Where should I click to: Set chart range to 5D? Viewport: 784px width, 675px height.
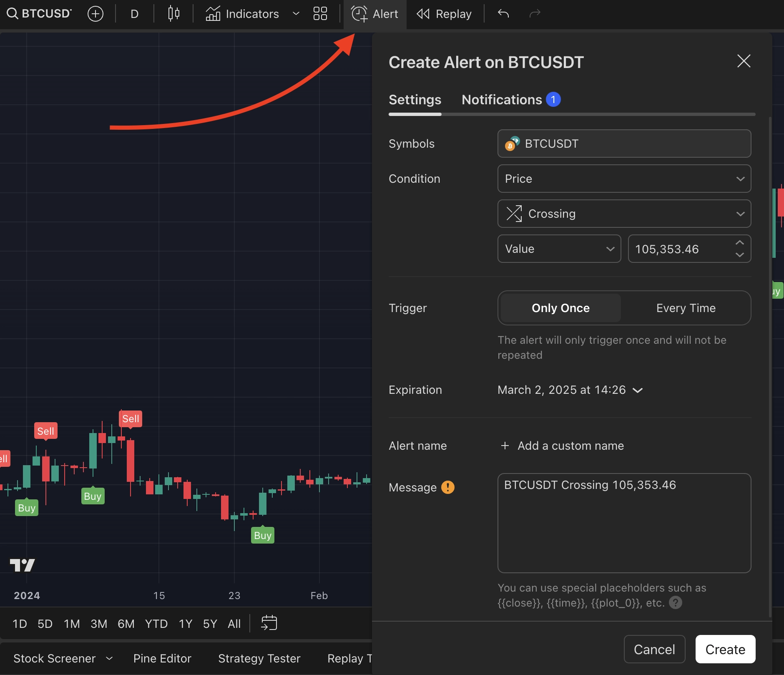(45, 624)
